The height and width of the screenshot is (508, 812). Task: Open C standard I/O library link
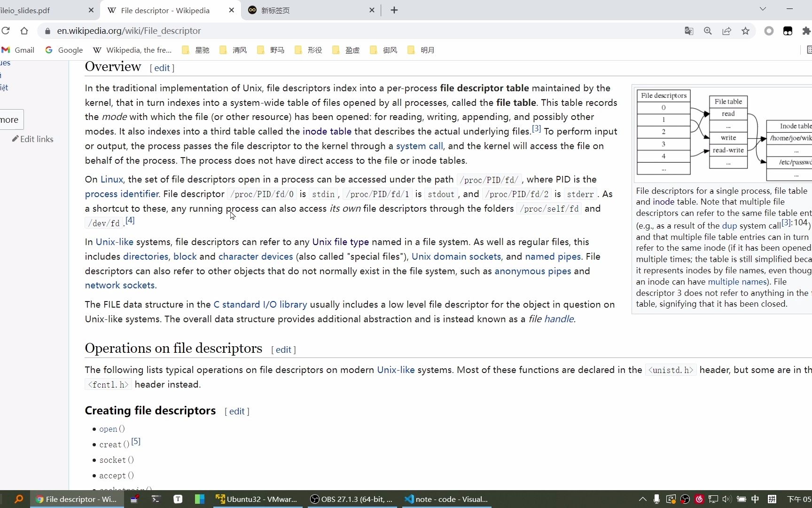[x=260, y=304]
